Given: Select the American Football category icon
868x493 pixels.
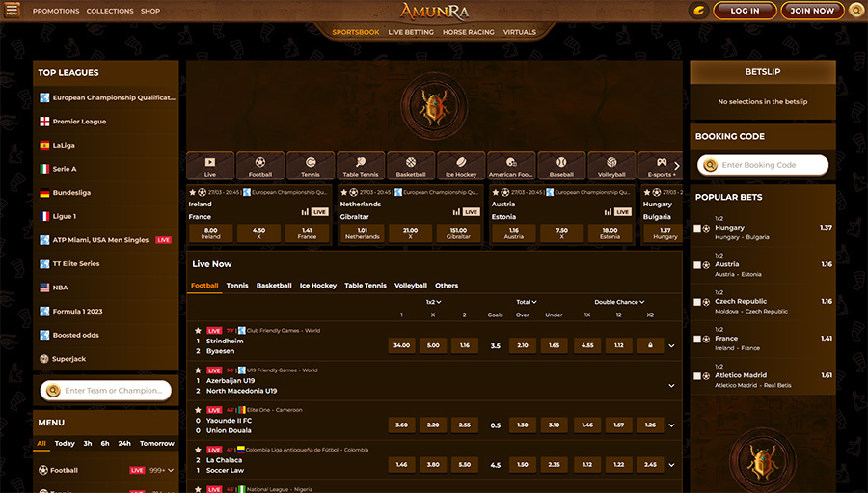Looking at the screenshot, I should (511, 165).
